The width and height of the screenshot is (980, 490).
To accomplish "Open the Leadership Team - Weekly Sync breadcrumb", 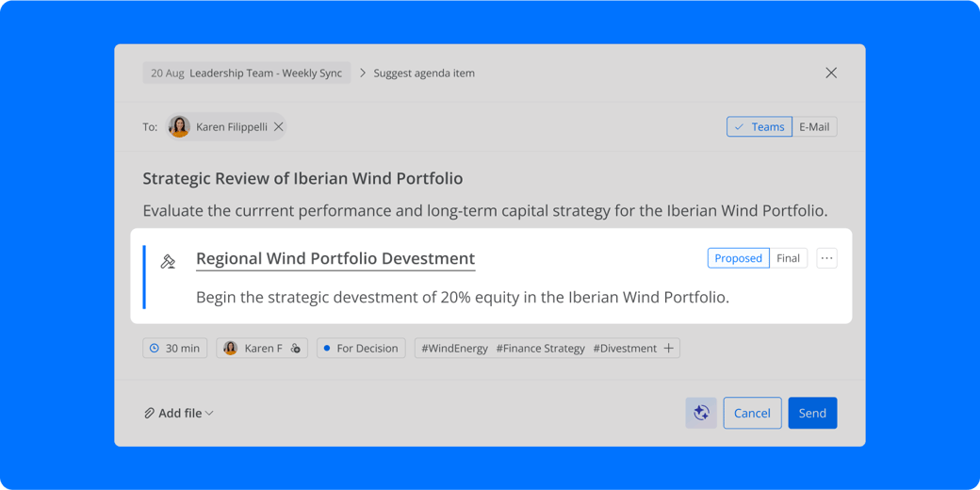I will click(x=247, y=73).
